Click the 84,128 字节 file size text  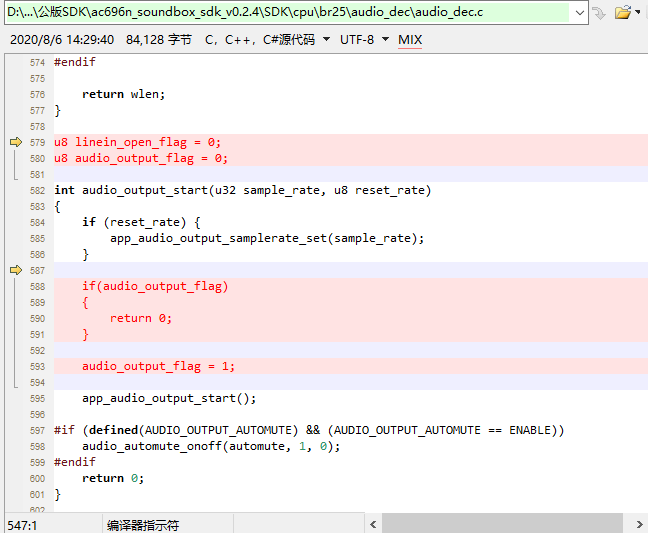pos(159,40)
